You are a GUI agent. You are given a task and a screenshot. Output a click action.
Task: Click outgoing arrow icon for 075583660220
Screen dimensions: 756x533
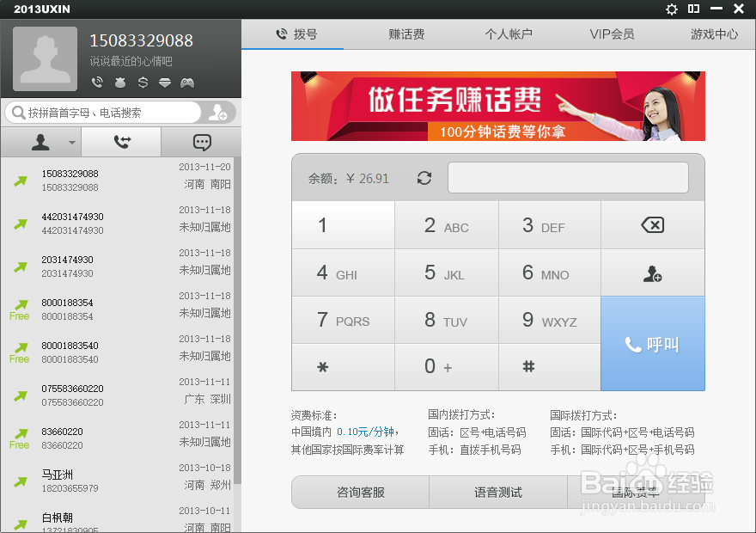(21, 395)
